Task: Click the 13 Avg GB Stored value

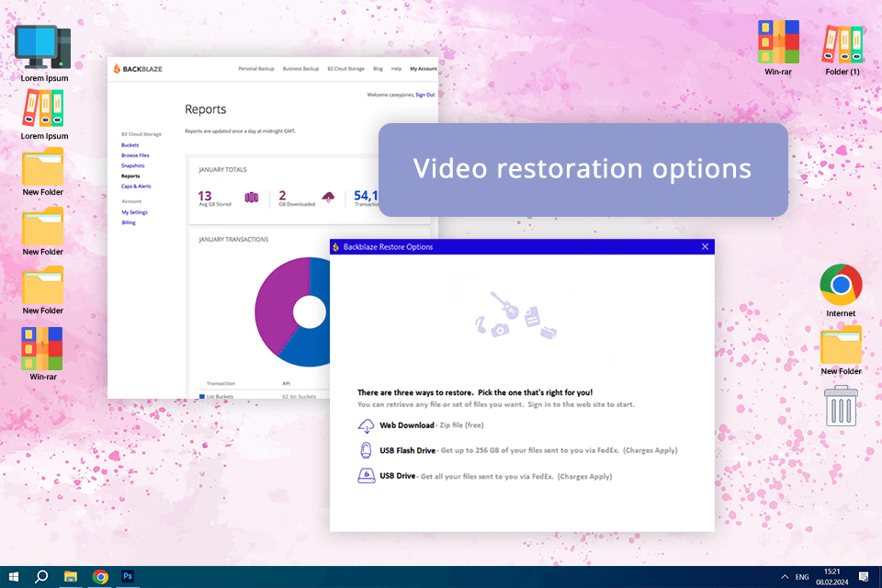Action: coord(205,196)
